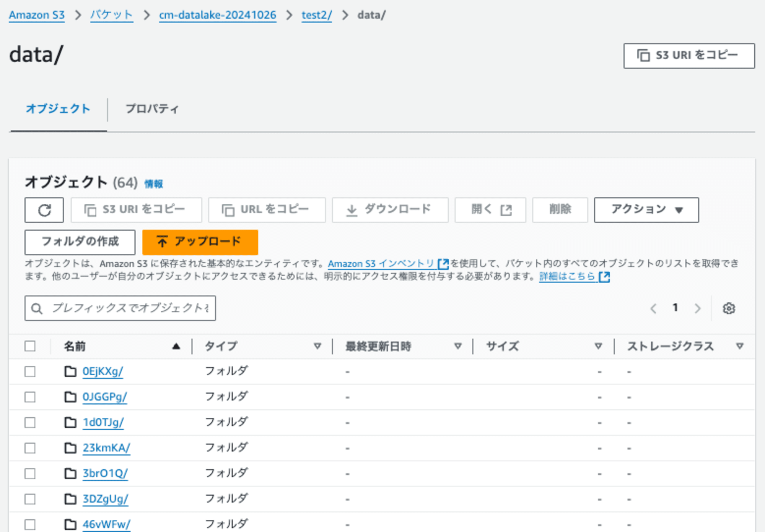Select the checkbox for 0JGGPg/ folder

point(30,397)
